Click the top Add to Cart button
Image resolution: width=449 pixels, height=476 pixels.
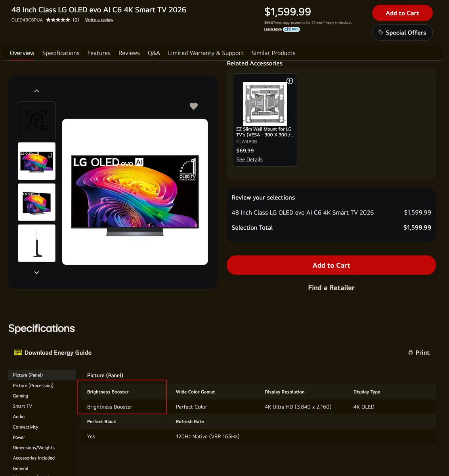[x=402, y=13]
